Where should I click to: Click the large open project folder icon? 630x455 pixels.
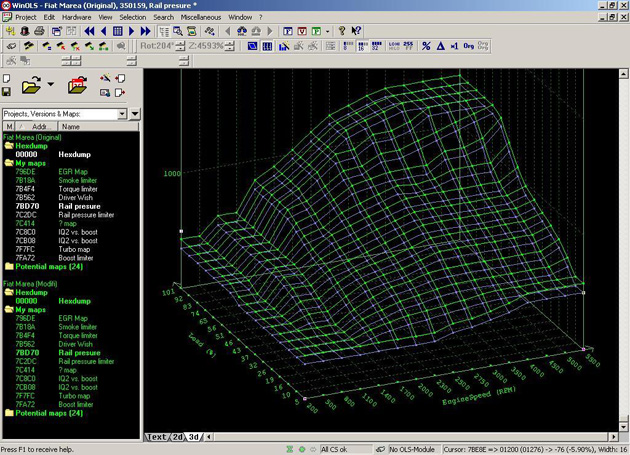pos(31,86)
